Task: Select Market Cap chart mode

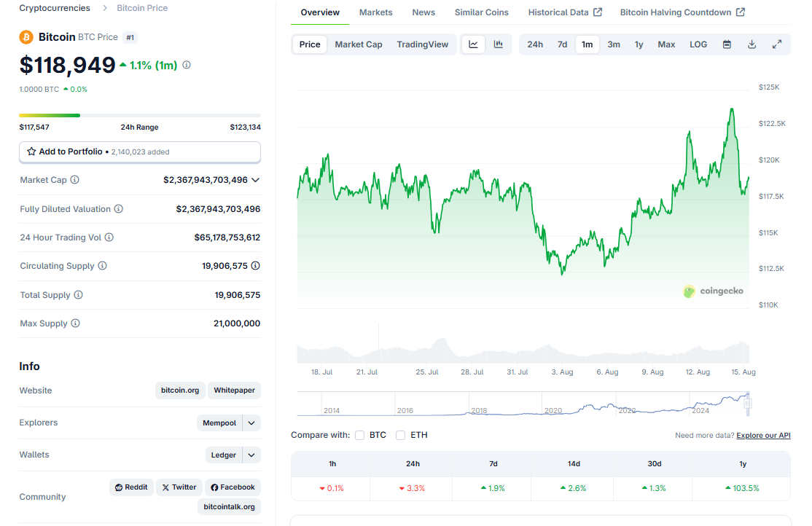Action: coord(359,44)
